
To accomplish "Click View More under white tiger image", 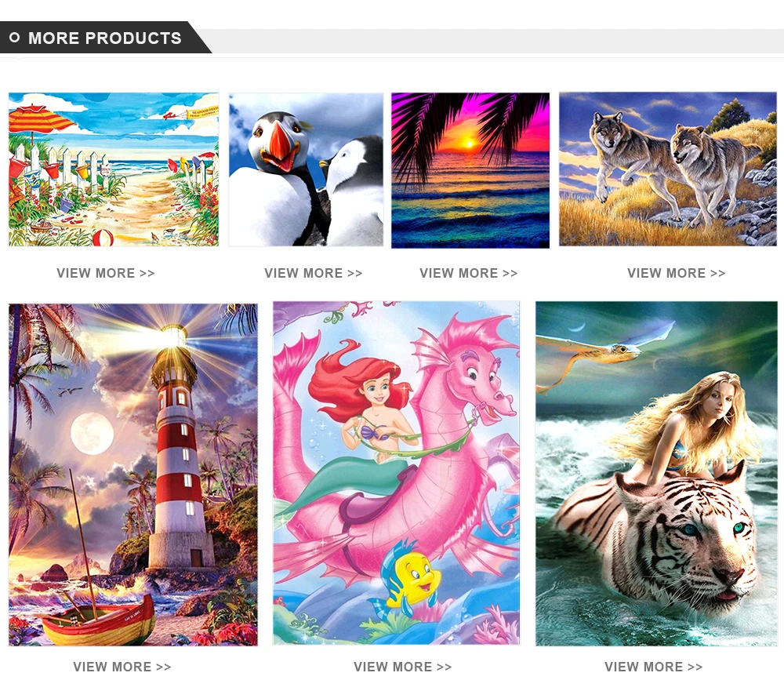I will (654, 667).
